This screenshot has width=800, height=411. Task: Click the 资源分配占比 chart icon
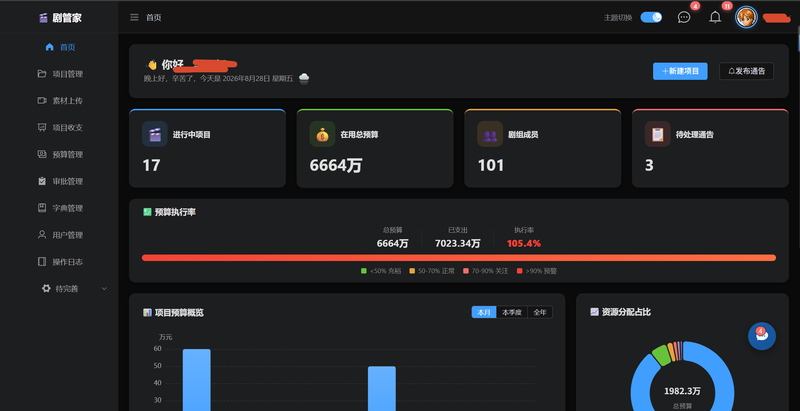(594, 312)
